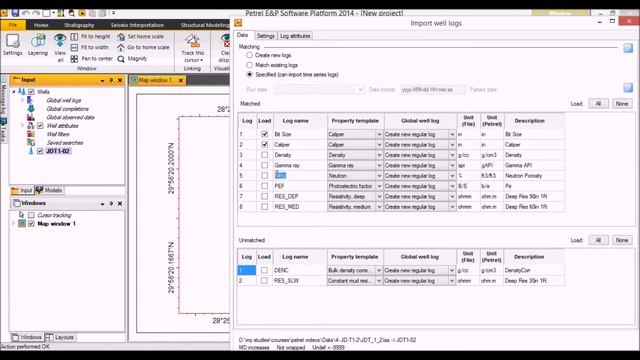640x360 pixels.
Task: Click the Global observed data icon
Action: point(31,117)
